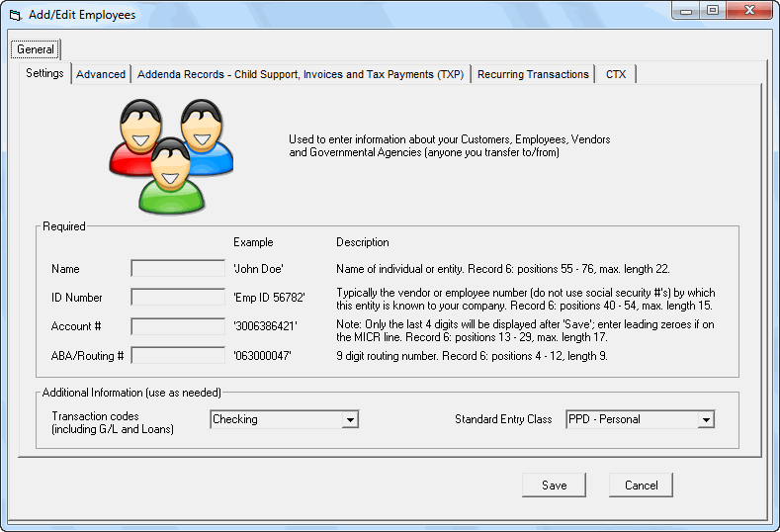Viewport: 780px width, 532px height.
Task: Click the Example column header
Action: pyautogui.click(x=253, y=242)
